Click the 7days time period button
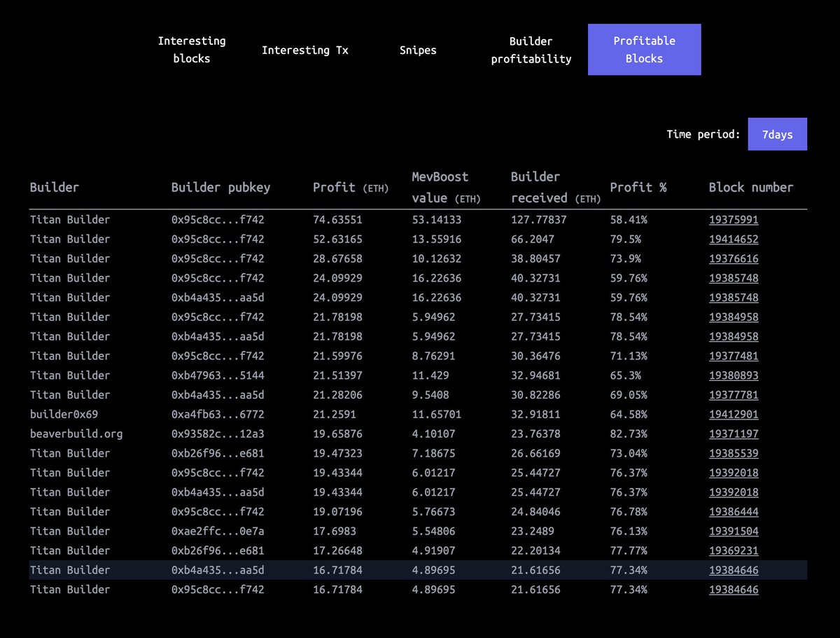The width and height of the screenshot is (840, 638). point(778,134)
